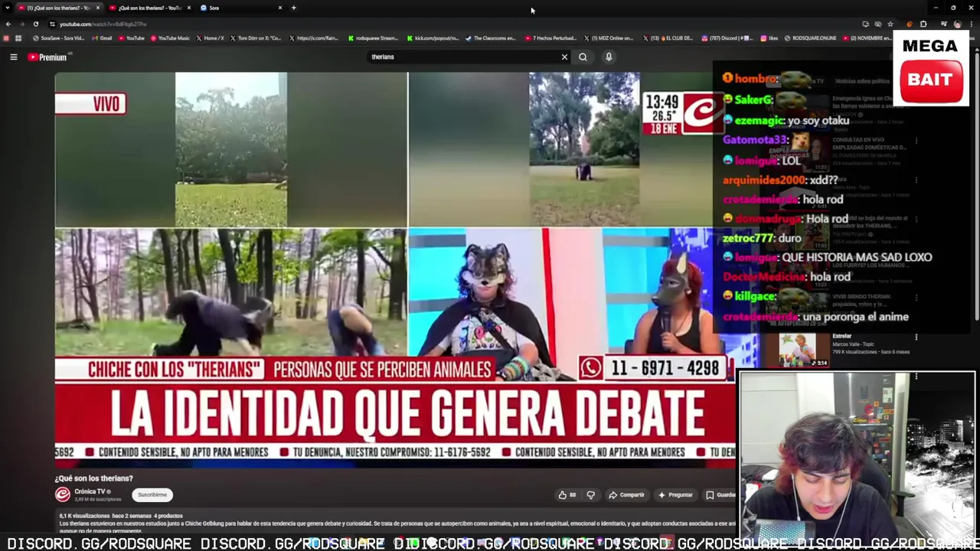
Task: Save video with Guardar button
Action: (x=720, y=495)
